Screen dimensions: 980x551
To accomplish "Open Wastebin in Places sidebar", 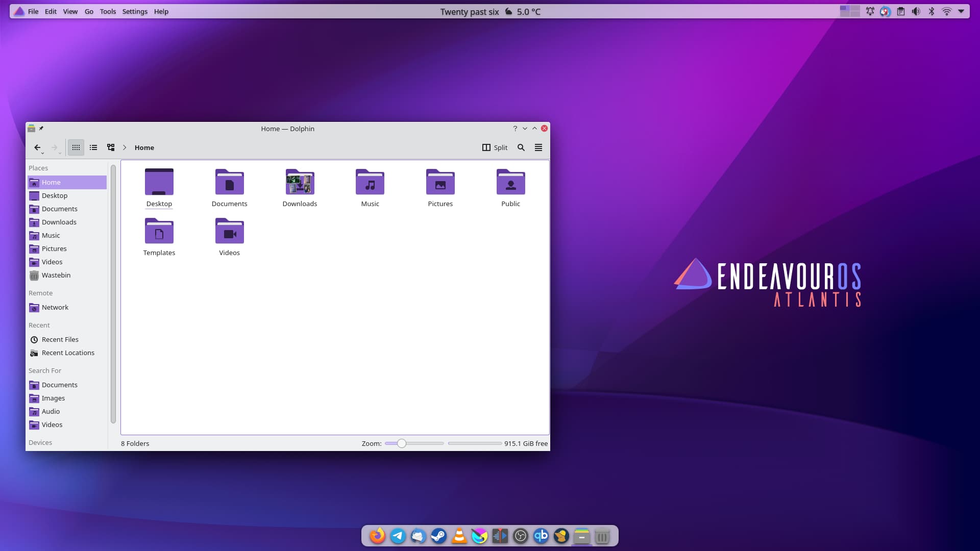I will click(x=67, y=275).
